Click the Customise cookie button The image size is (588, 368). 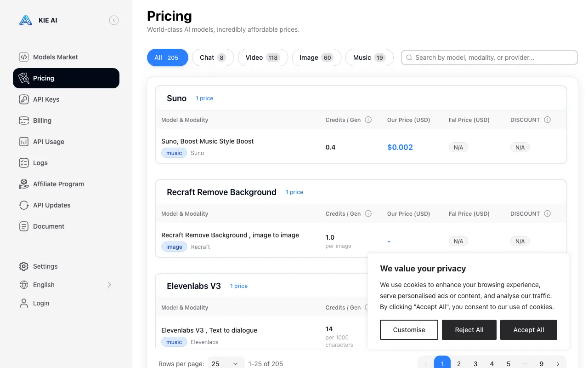pyautogui.click(x=409, y=330)
